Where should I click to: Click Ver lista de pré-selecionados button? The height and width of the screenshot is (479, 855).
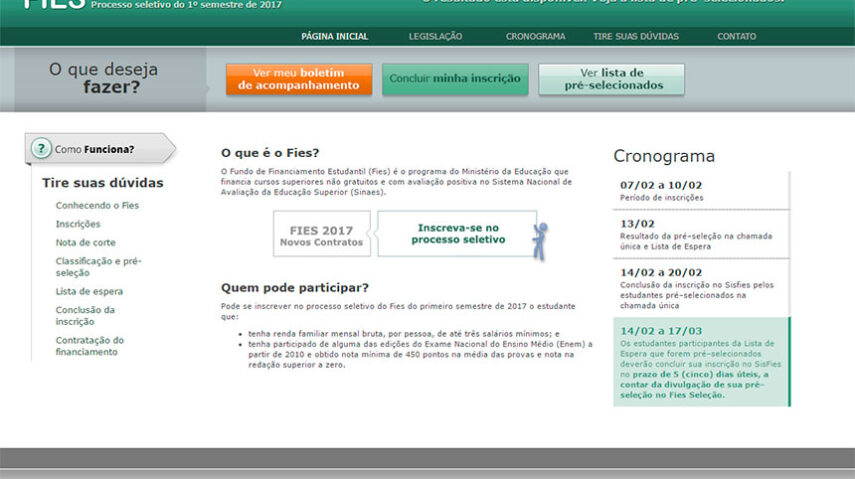point(611,79)
